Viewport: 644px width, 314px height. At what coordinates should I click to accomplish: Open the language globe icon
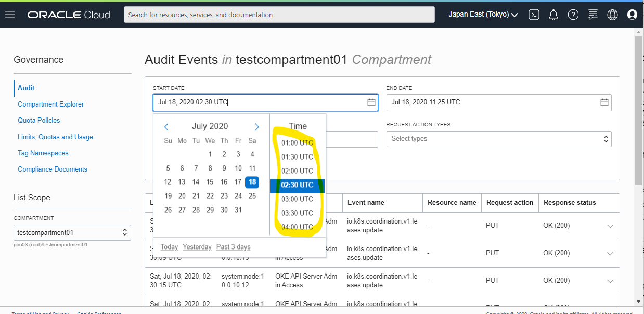click(613, 15)
